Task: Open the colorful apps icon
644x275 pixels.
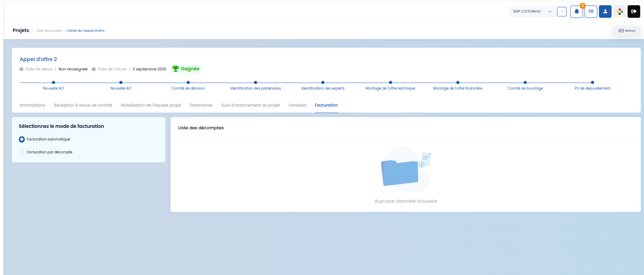Action: pyautogui.click(x=620, y=12)
